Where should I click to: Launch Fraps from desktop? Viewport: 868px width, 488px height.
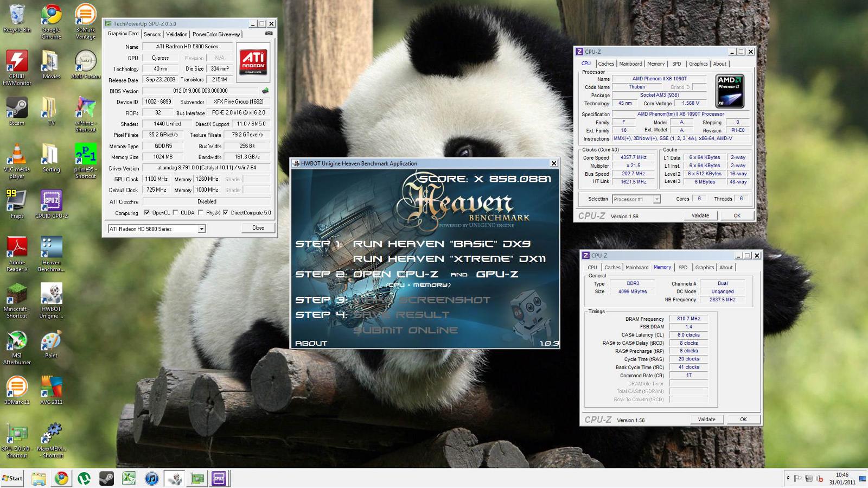pyautogui.click(x=17, y=204)
